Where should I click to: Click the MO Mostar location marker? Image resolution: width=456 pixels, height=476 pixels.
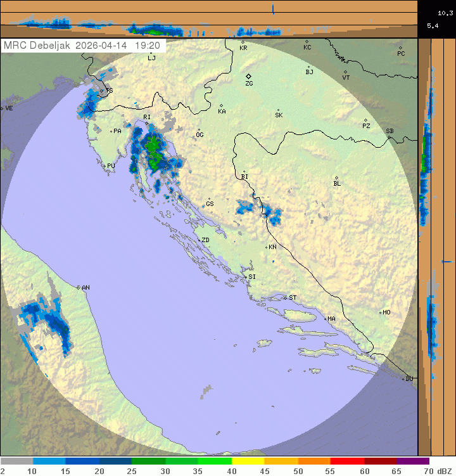pos(381,312)
